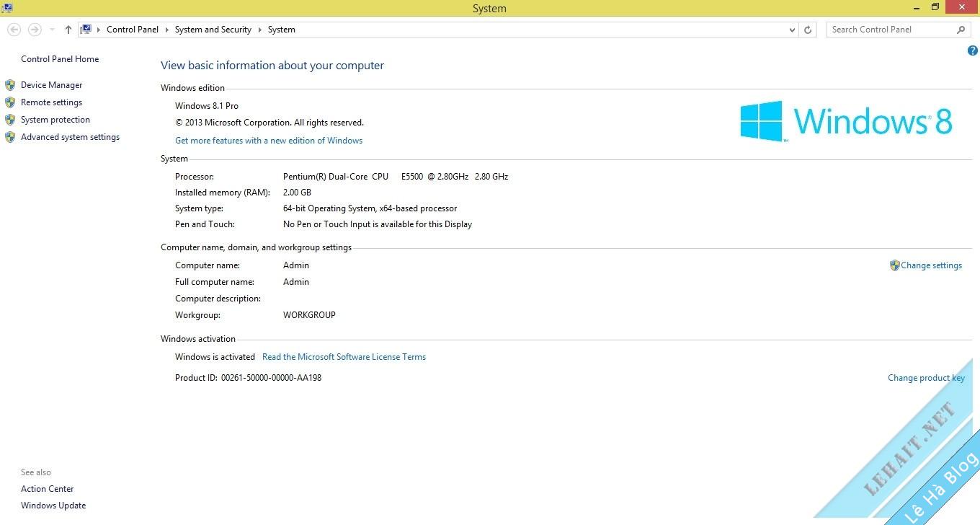Viewport: 980px width, 525px height.
Task: Refresh the System page
Action: [808, 30]
